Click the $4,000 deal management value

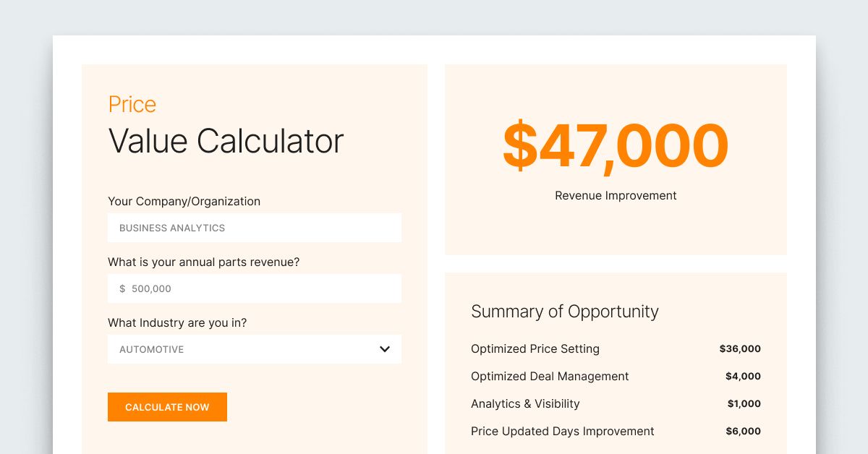(743, 376)
